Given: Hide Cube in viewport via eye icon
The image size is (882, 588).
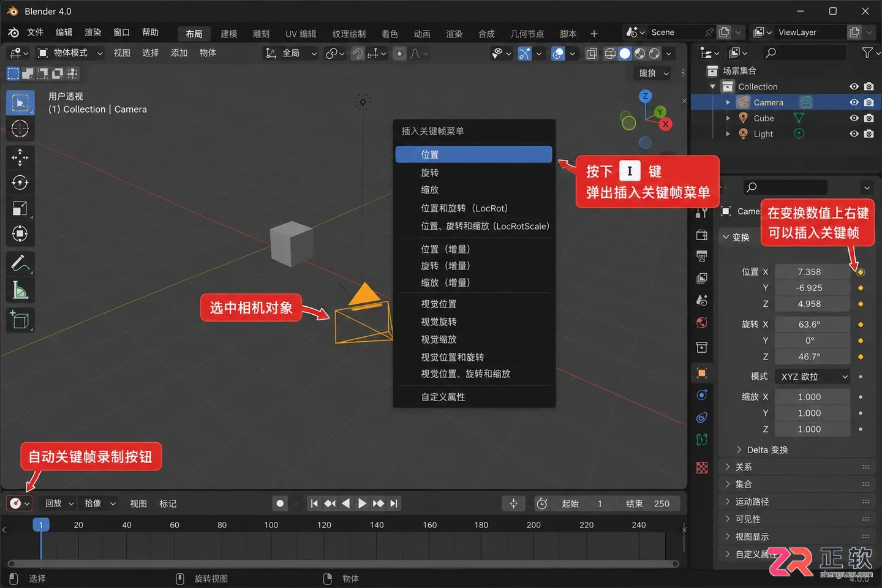Looking at the screenshot, I should 854,118.
